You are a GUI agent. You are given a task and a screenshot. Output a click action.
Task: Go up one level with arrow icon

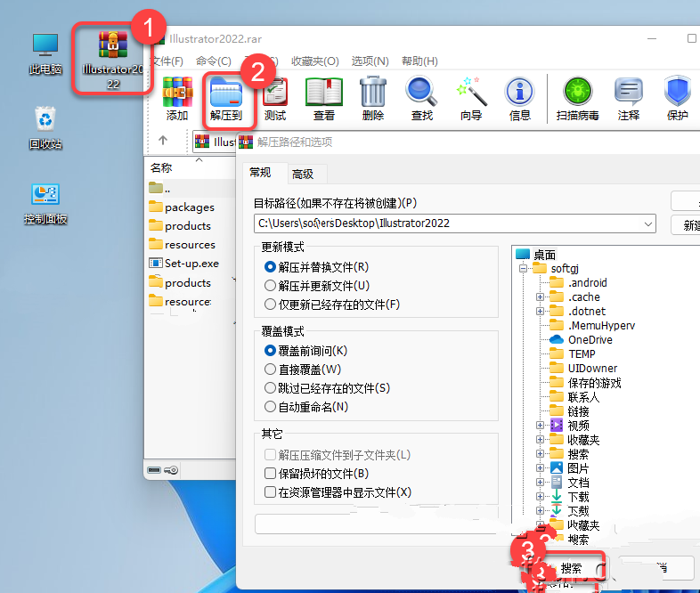coord(163,141)
